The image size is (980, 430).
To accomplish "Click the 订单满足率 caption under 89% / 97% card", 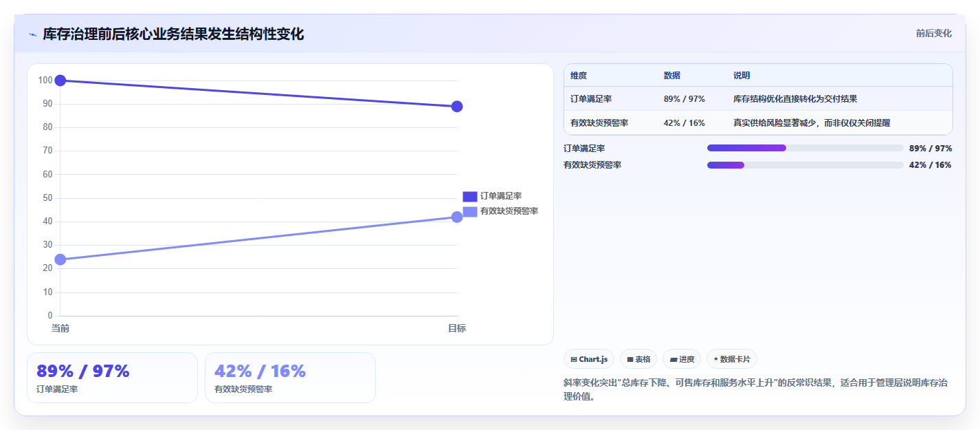I will 57,389.
